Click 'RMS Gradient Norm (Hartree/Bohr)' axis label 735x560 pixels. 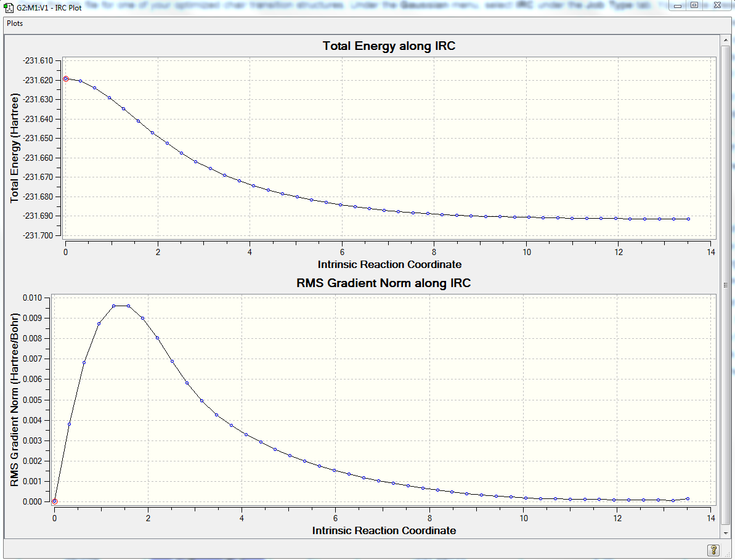(15, 400)
